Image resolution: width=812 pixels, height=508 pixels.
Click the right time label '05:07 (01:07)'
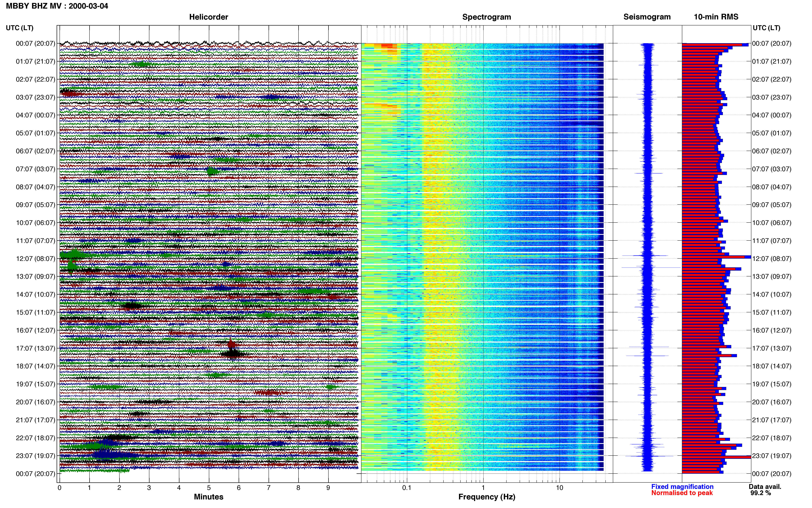[x=771, y=133]
